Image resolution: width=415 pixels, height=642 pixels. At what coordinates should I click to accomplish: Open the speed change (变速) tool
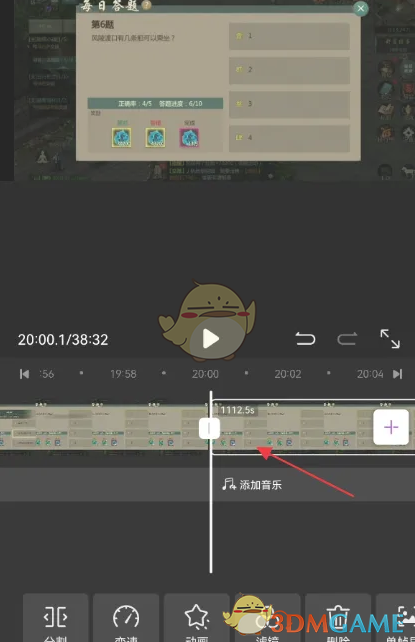click(126, 618)
